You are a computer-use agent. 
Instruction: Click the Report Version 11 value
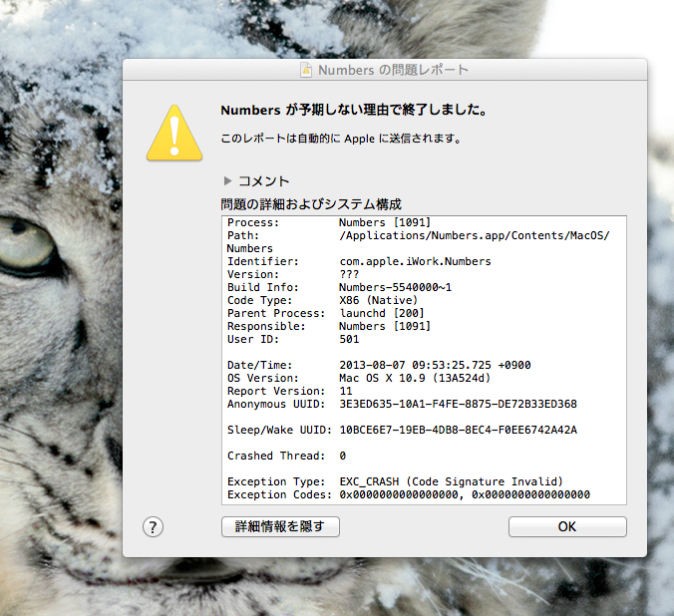click(346, 391)
